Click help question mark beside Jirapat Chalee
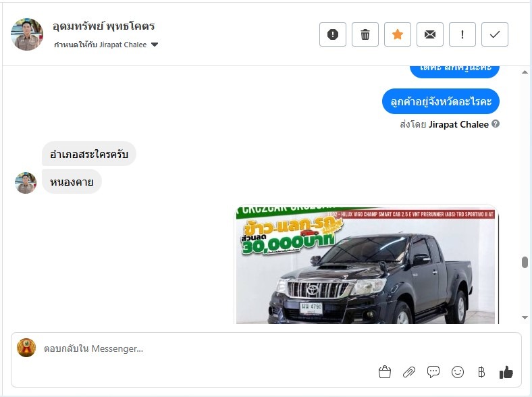532x397 pixels. click(496, 124)
